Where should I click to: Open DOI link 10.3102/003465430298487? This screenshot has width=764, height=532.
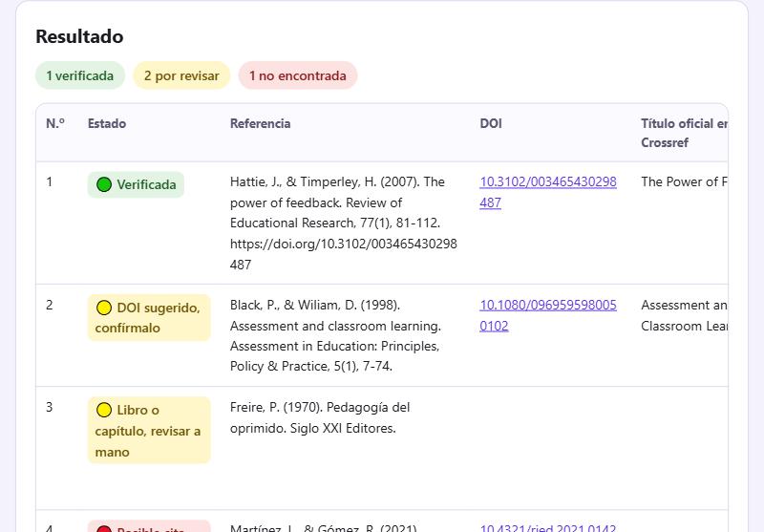click(547, 192)
